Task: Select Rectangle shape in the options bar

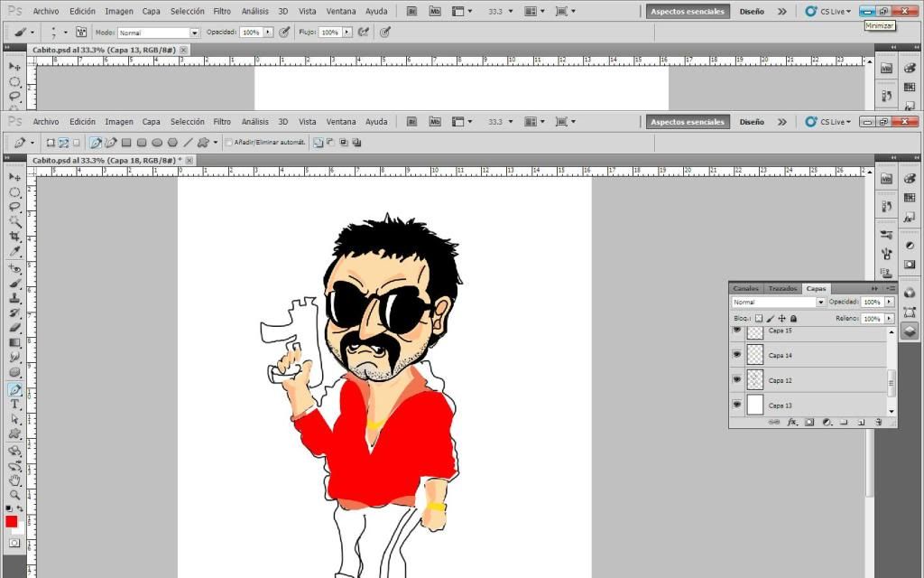Action: pyautogui.click(x=126, y=142)
